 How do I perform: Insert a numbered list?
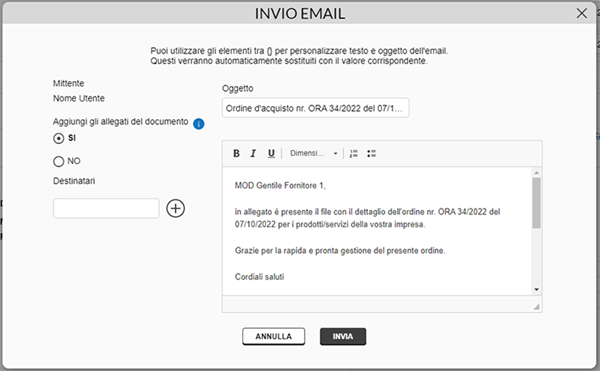(354, 153)
